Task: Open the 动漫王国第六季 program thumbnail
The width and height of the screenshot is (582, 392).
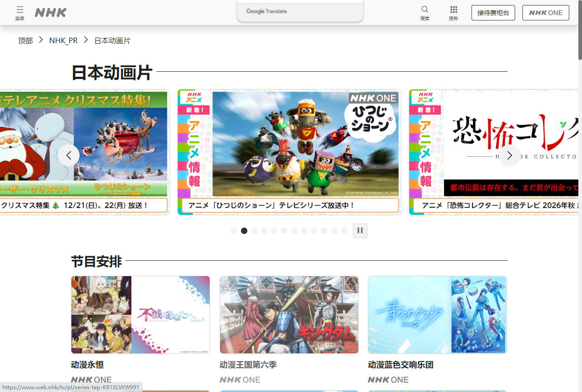Action: (x=289, y=314)
